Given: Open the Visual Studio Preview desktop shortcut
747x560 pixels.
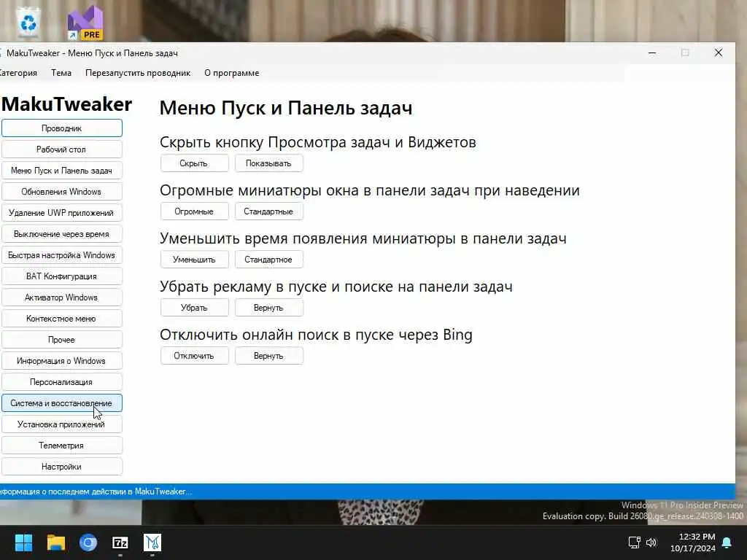Looking at the screenshot, I should [85, 23].
